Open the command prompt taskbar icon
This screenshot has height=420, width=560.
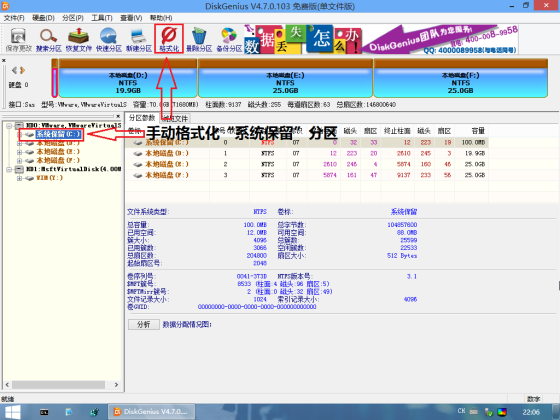[x=44, y=412]
